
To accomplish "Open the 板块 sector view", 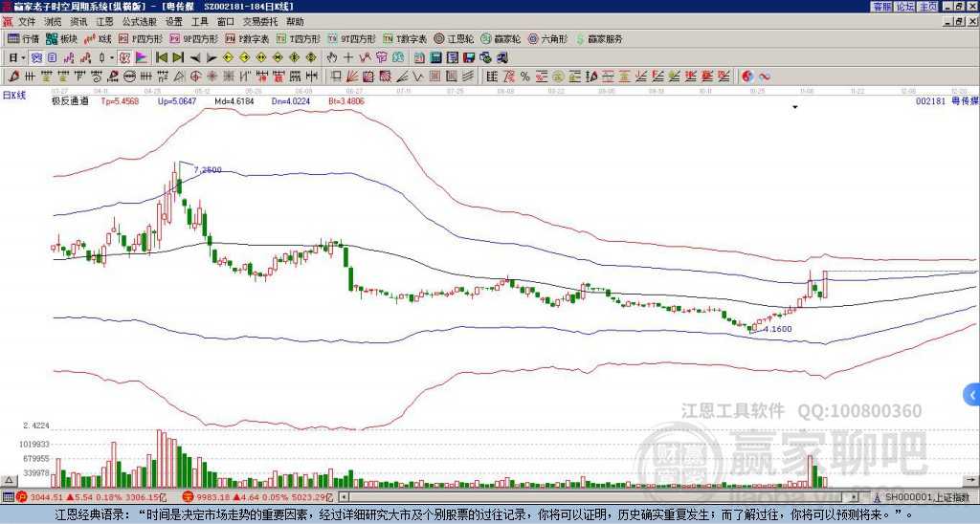I will [61, 38].
